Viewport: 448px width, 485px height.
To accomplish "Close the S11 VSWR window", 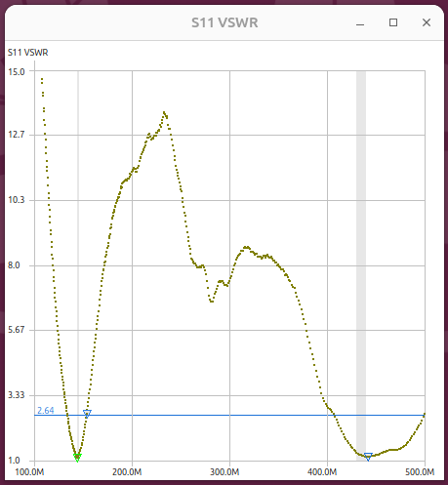I will [x=427, y=22].
